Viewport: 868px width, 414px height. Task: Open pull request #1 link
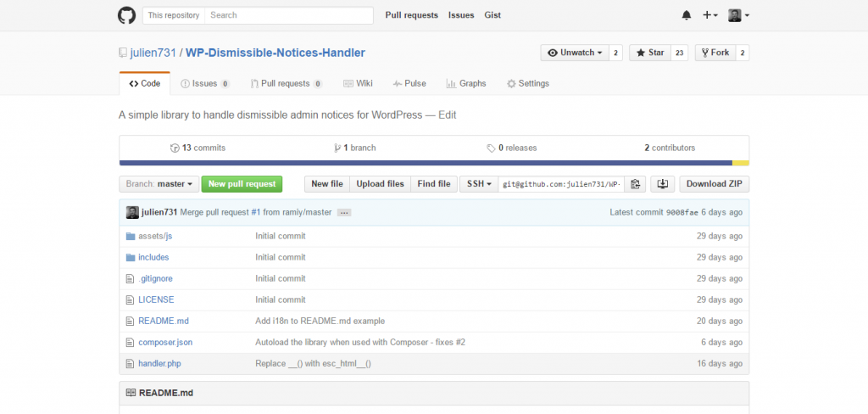(x=256, y=212)
